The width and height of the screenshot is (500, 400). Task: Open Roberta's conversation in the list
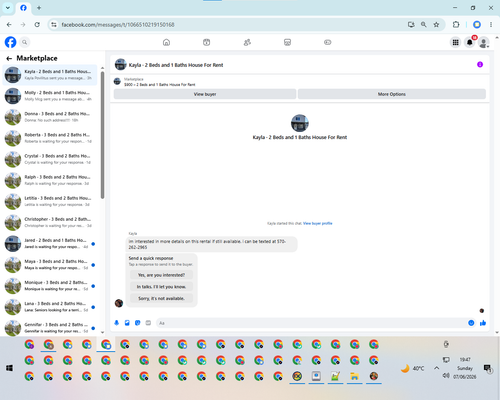pos(50,138)
